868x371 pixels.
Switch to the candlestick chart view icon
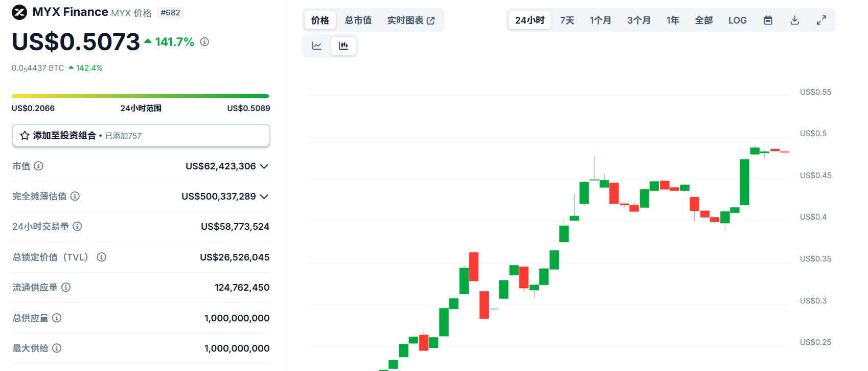click(x=344, y=46)
